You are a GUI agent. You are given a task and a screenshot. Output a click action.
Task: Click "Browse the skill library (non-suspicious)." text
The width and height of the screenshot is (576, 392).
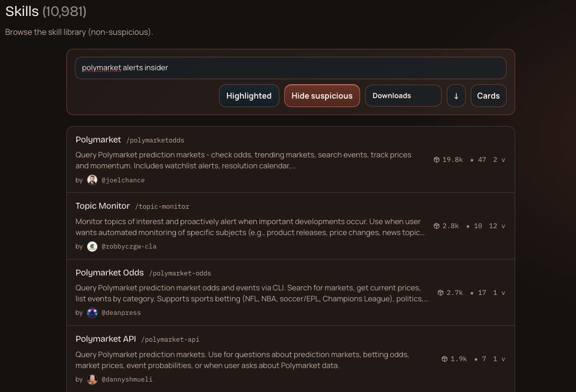pyautogui.click(x=79, y=32)
